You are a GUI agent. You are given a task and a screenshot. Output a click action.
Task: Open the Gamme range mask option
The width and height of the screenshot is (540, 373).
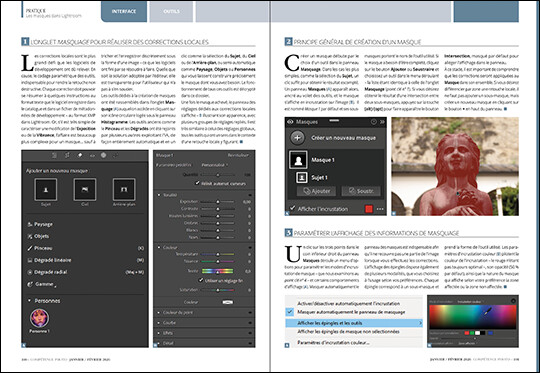tap(41, 284)
